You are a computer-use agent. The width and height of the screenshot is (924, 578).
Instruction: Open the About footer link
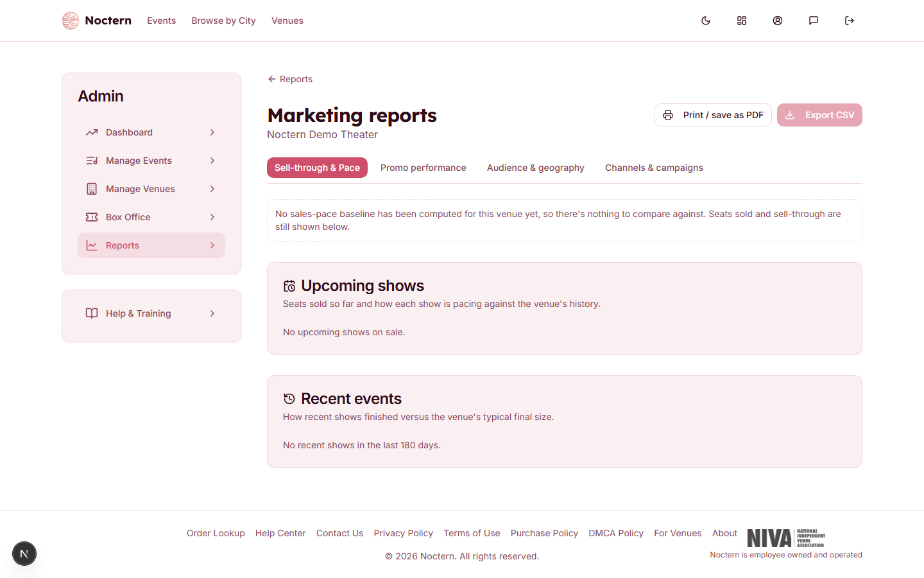724,533
